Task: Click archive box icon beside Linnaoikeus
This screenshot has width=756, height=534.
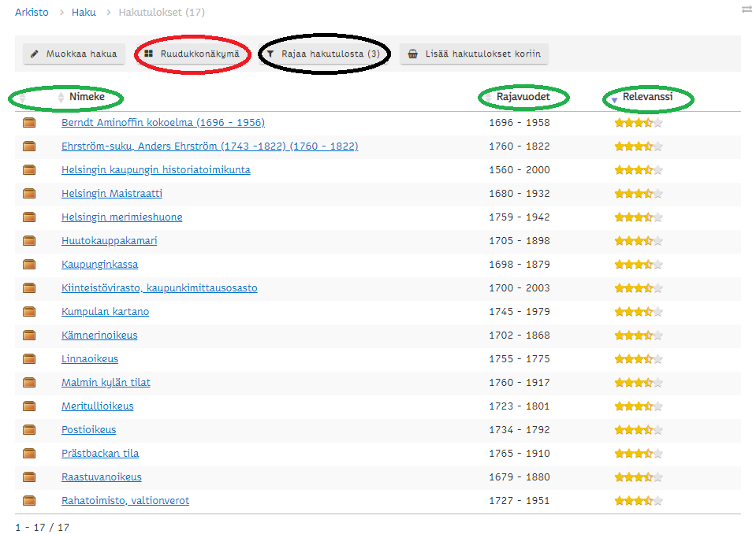Action: (29, 359)
